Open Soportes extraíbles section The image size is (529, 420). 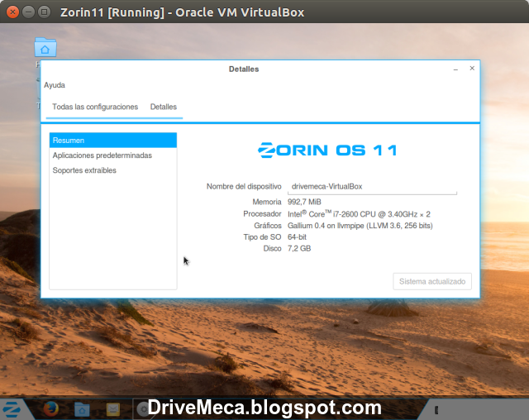[113, 170]
